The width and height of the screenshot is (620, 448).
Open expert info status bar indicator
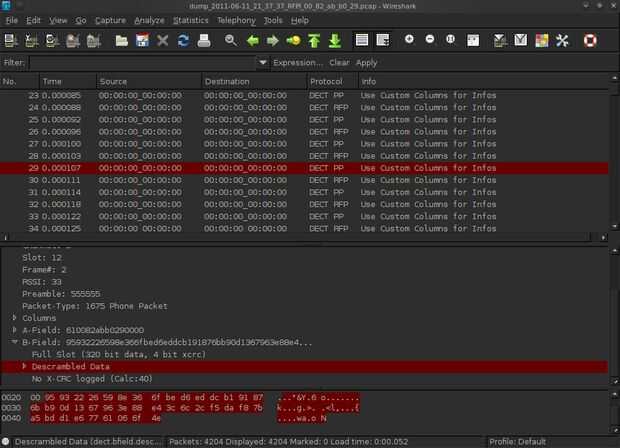tap(5, 442)
